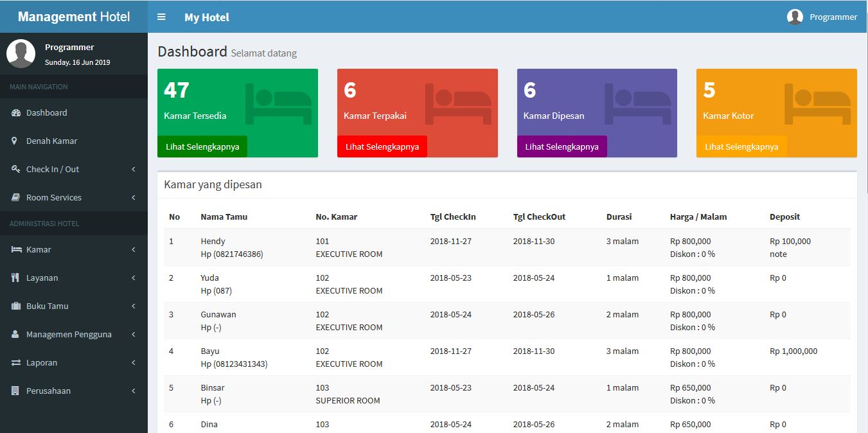Click Lihat Selengkapnya under Kamar Tersedia

[202, 146]
